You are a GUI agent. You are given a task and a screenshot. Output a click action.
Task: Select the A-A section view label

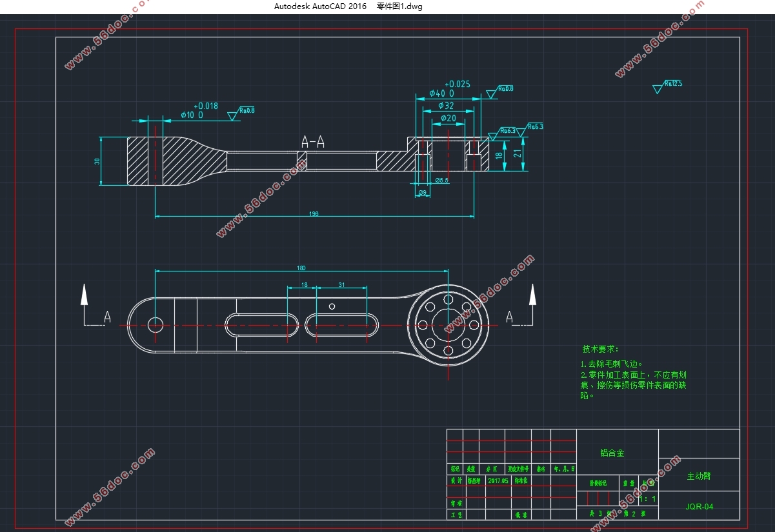pyautogui.click(x=313, y=142)
